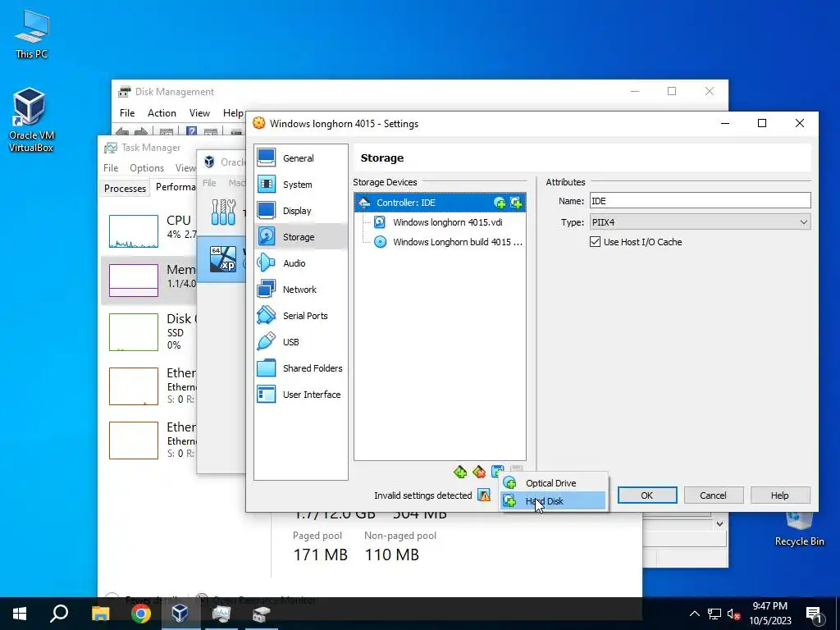Click the remove controller icon below storage list

coord(479,472)
